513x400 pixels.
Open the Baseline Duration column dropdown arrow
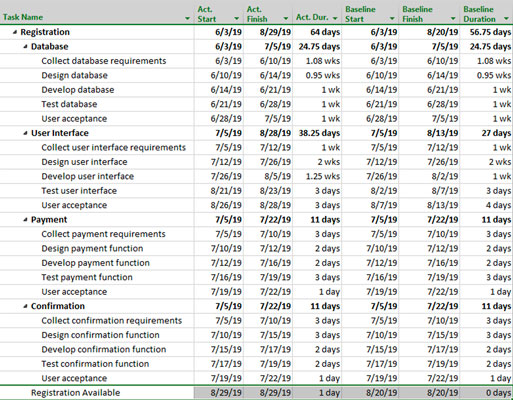click(x=506, y=18)
